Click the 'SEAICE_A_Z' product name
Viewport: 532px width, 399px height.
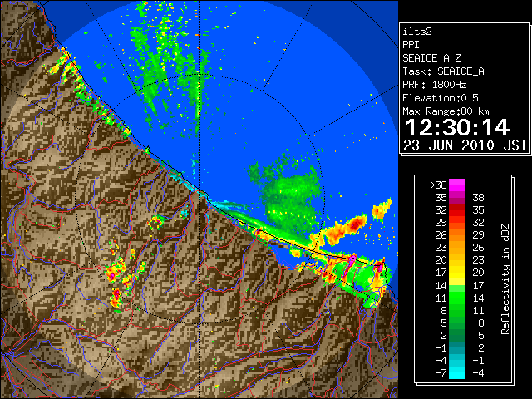tap(431, 58)
